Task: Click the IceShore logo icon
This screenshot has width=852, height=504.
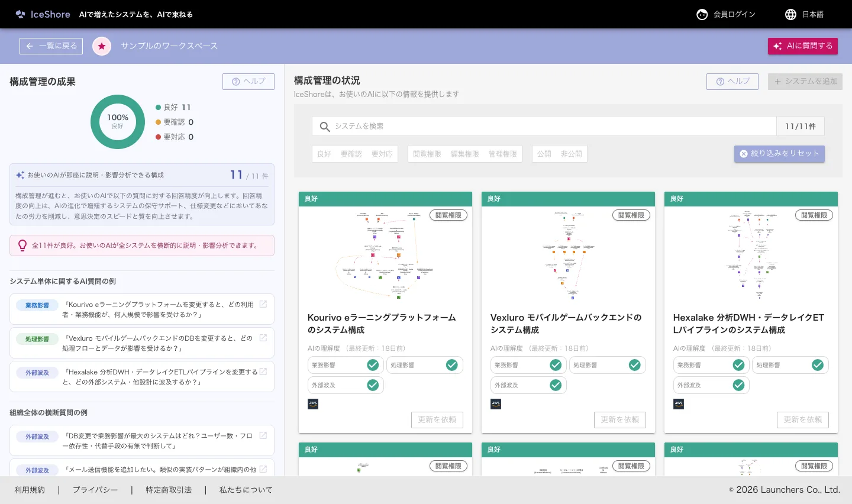Action: coord(20,14)
